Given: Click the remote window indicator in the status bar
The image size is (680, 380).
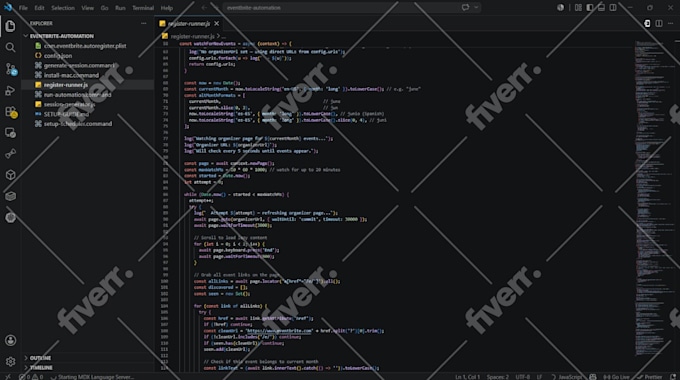Looking at the screenshot, I should click(x=7, y=377).
